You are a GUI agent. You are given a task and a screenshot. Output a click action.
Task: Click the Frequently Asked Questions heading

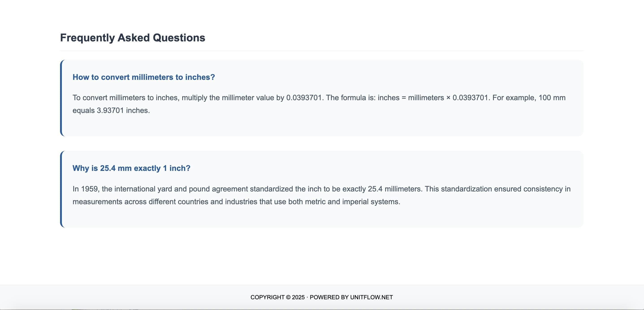click(x=132, y=38)
